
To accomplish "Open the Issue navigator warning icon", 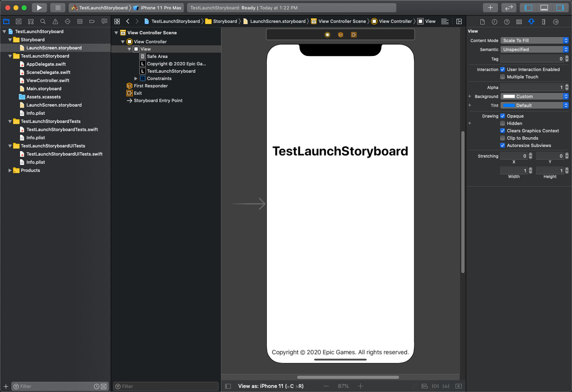I will (55, 22).
